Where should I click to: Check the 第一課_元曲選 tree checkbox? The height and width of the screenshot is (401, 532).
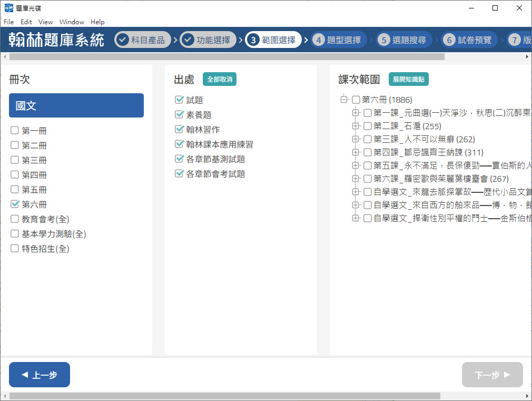368,113
